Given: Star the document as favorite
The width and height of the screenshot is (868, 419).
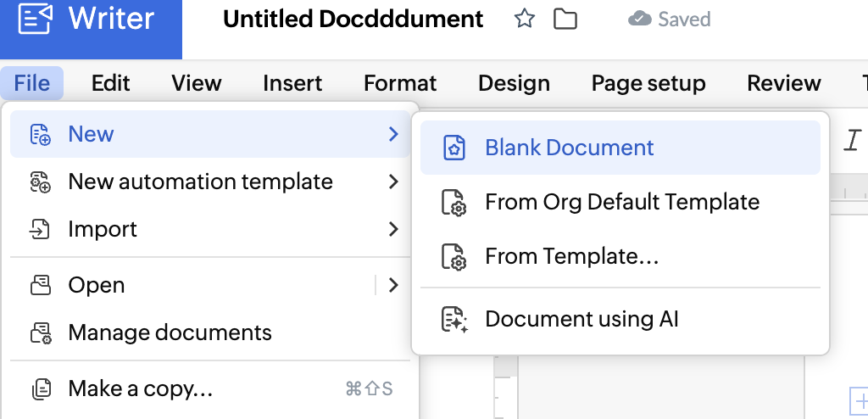Looking at the screenshot, I should tap(525, 19).
